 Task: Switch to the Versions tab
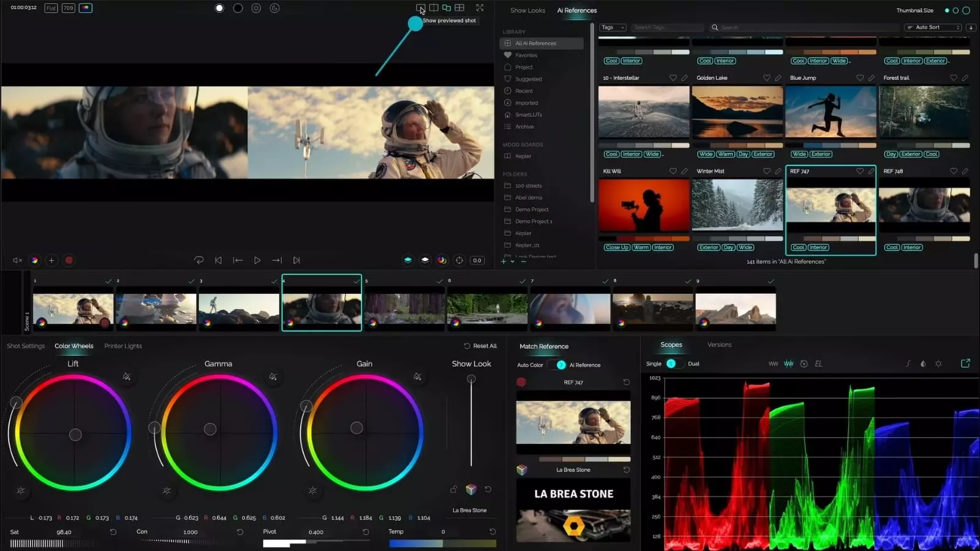pos(719,345)
